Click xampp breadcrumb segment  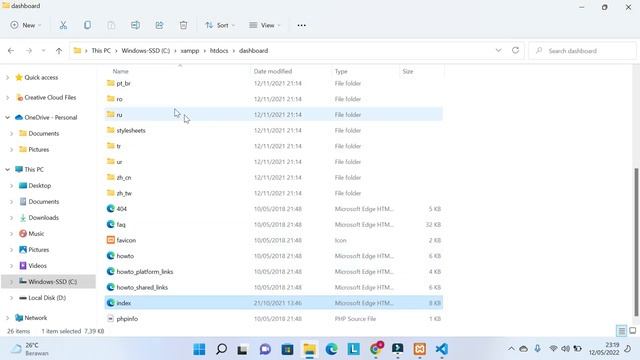point(190,51)
